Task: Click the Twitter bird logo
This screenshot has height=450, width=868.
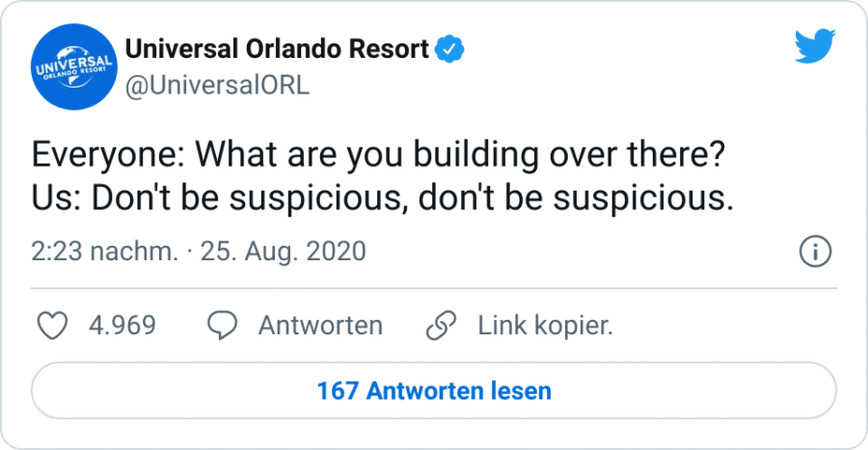Action: click(x=815, y=47)
